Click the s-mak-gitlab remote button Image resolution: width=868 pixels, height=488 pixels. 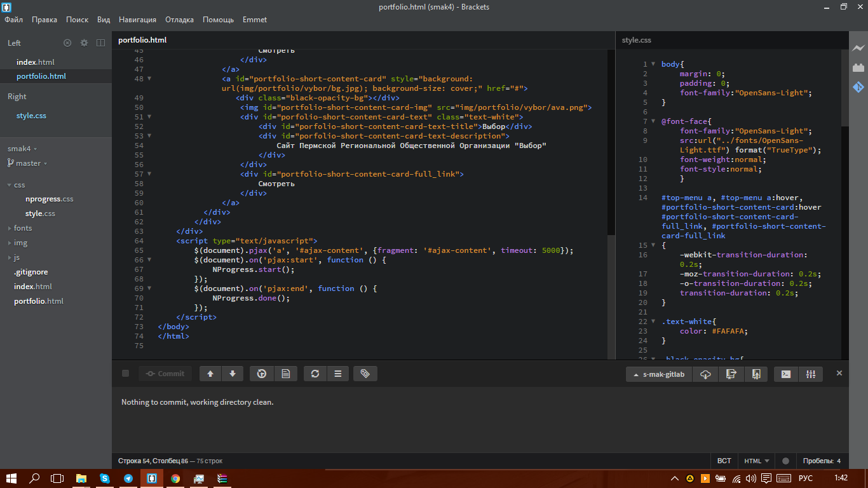click(x=659, y=374)
